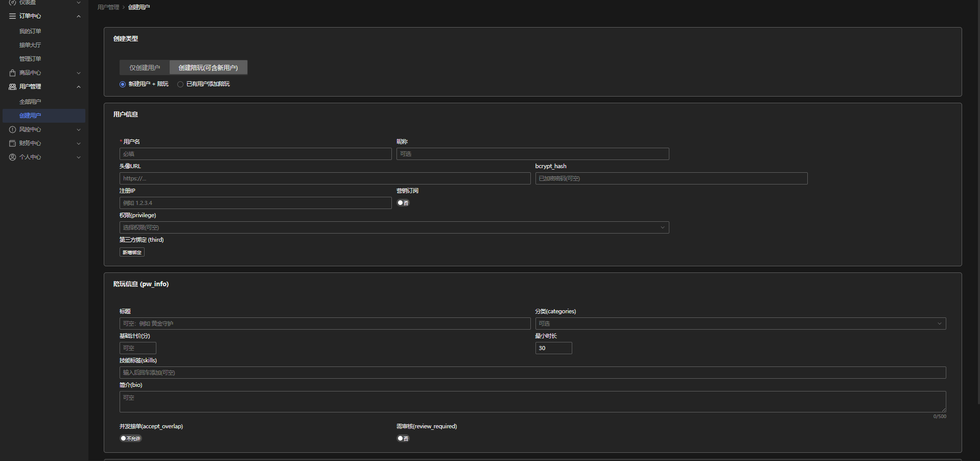The image size is (980, 461).
Task: Switch to the 仅创建用户 tab
Action: (x=145, y=68)
